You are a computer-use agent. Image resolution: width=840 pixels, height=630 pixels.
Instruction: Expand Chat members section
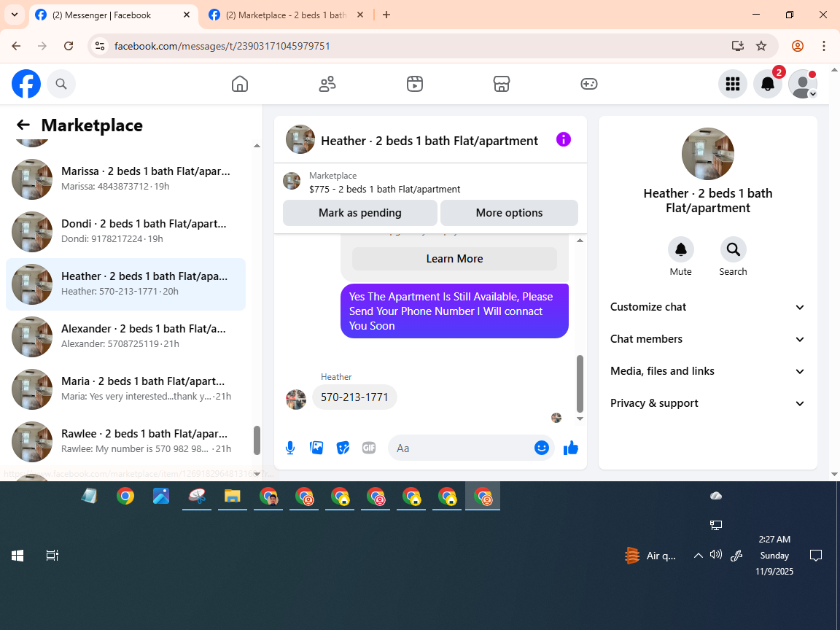pyautogui.click(x=708, y=339)
